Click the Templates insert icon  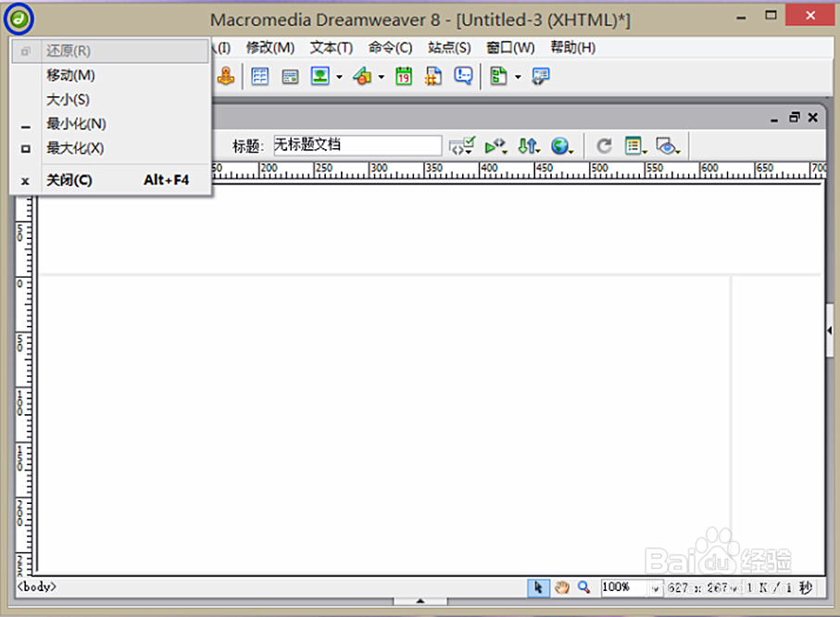click(x=498, y=76)
